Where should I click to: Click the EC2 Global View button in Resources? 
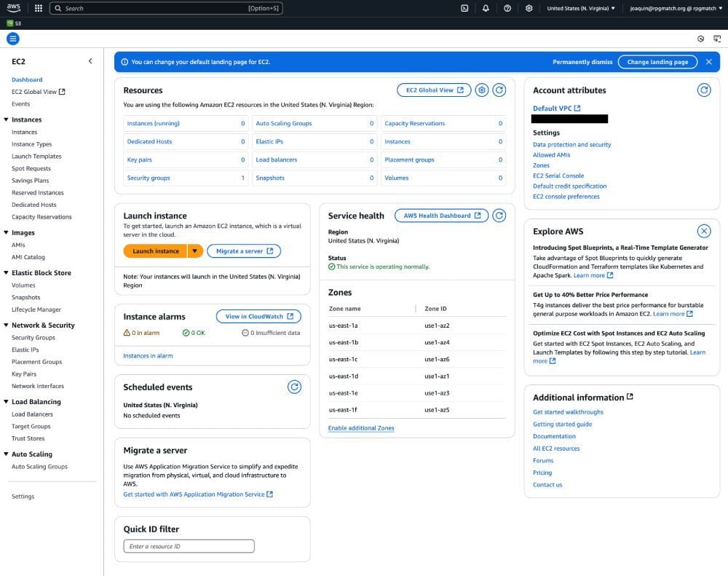434,90
